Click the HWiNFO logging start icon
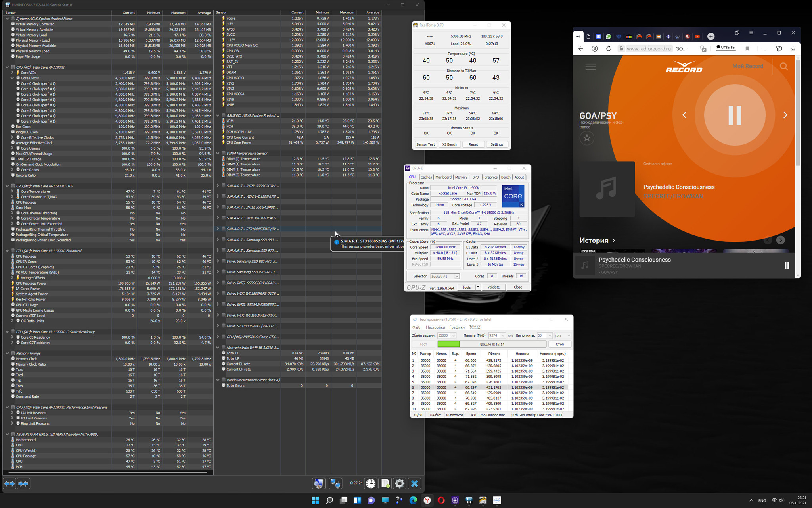The width and height of the screenshot is (812, 508). (x=385, y=483)
